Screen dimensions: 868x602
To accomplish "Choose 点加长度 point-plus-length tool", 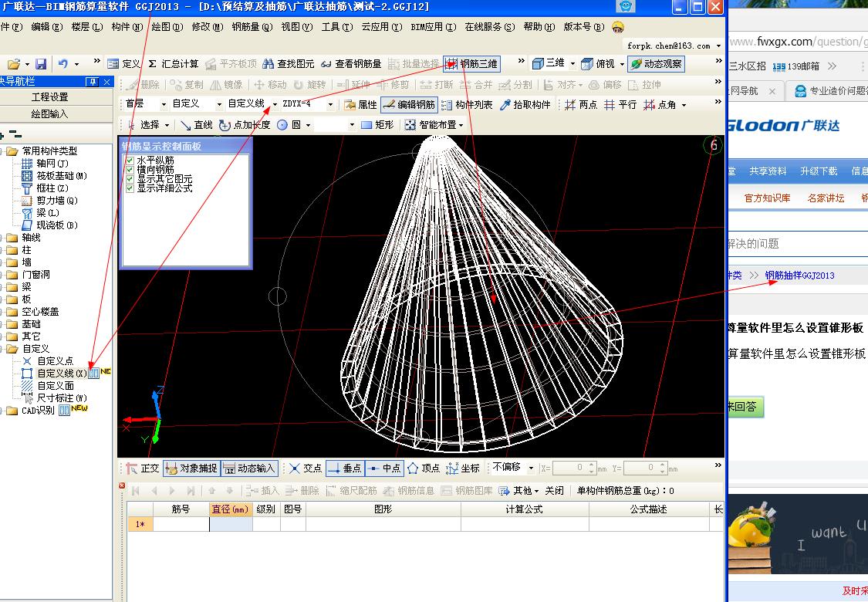I will coord(245,125).
